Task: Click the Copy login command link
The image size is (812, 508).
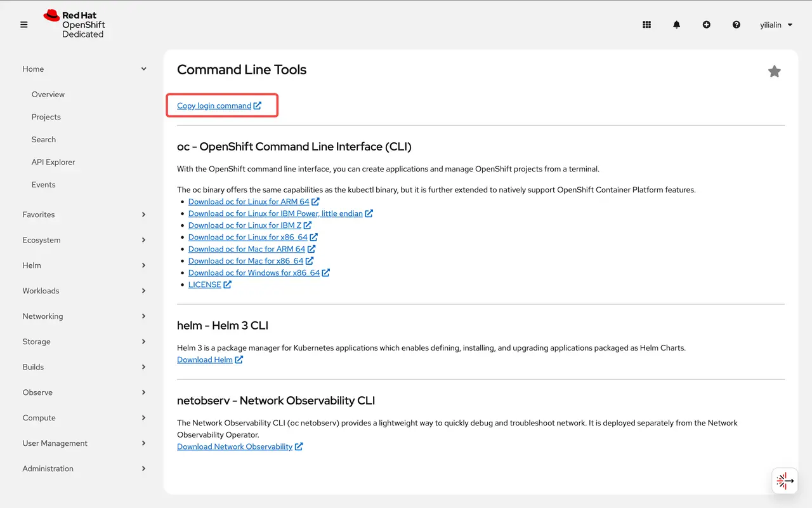Action: click(217, 105)
